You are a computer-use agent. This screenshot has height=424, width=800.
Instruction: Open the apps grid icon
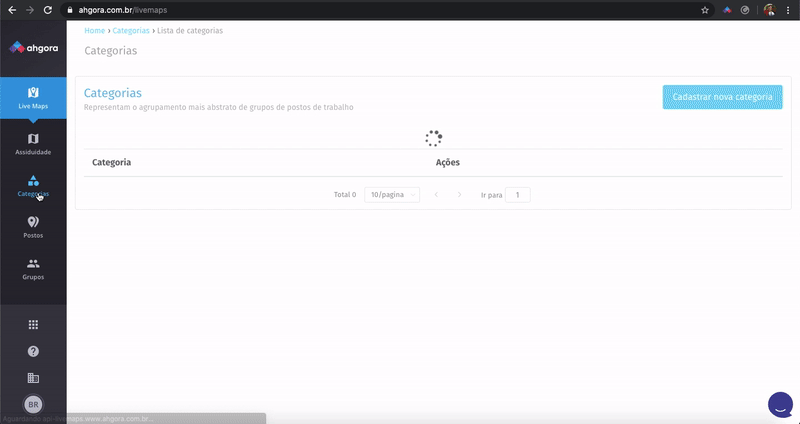(x=33, y=325)
